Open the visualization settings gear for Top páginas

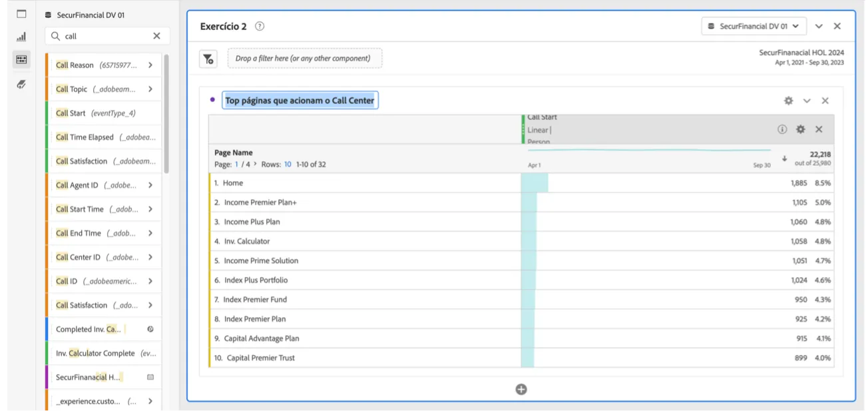(789, 101)
